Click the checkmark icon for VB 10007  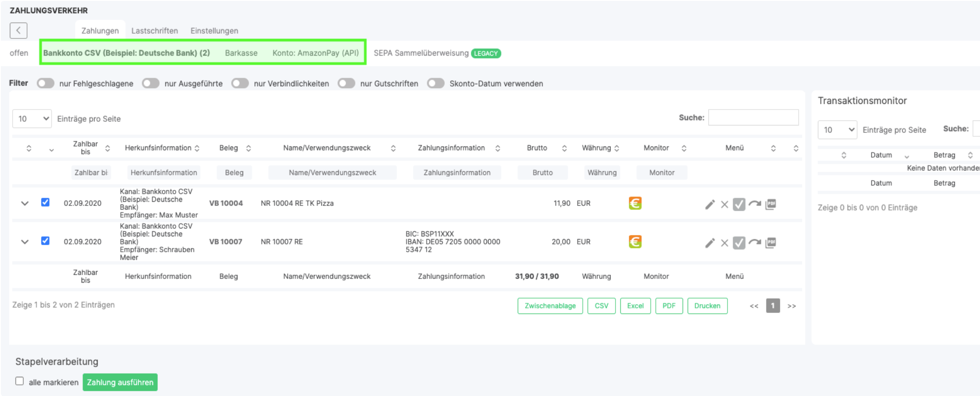click(x=739, y=243)
